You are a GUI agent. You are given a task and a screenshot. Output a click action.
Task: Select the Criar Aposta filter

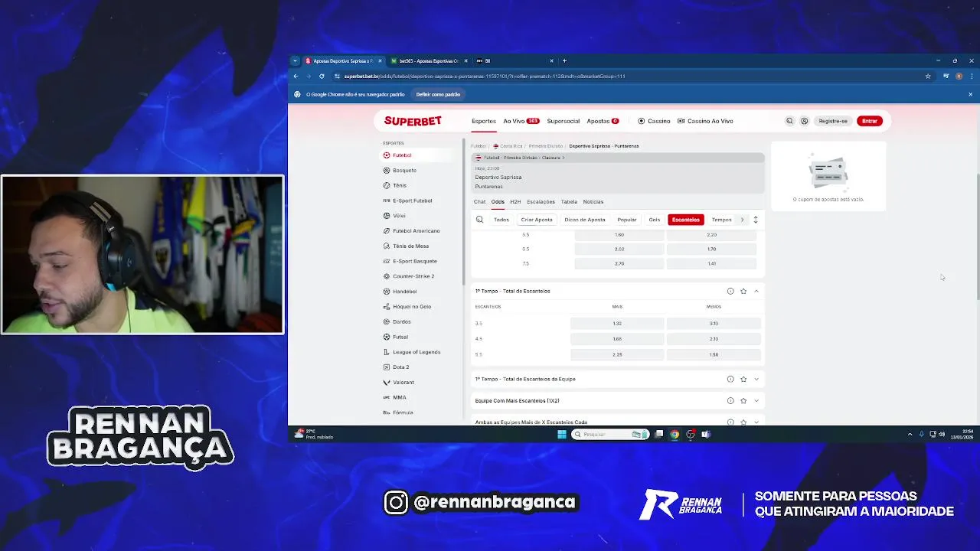click(x=537, y=220)
